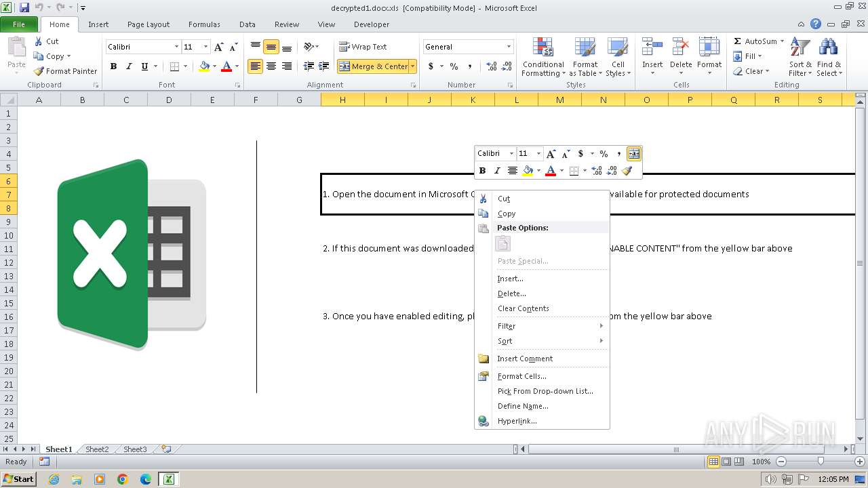The image size is (868, 488).
Task: Select the Format Painter tool in the ribbon
Action: tap(65, 71)
